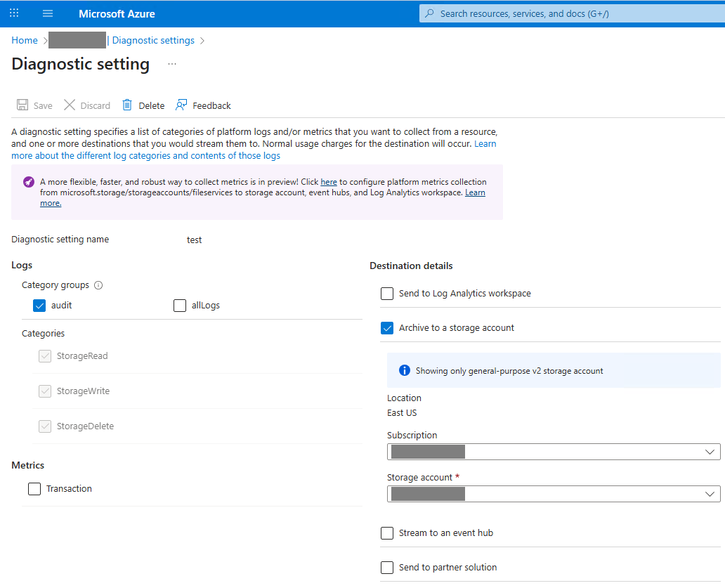Open the Storage account dropdown
Viewport: 725px width, 588px height.
[x=554, y=495]
